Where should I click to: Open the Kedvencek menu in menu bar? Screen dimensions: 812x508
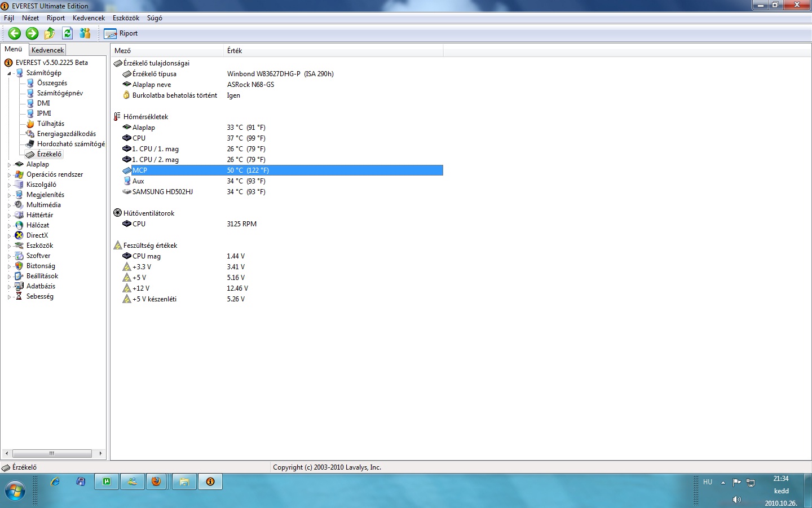[89, 18]
